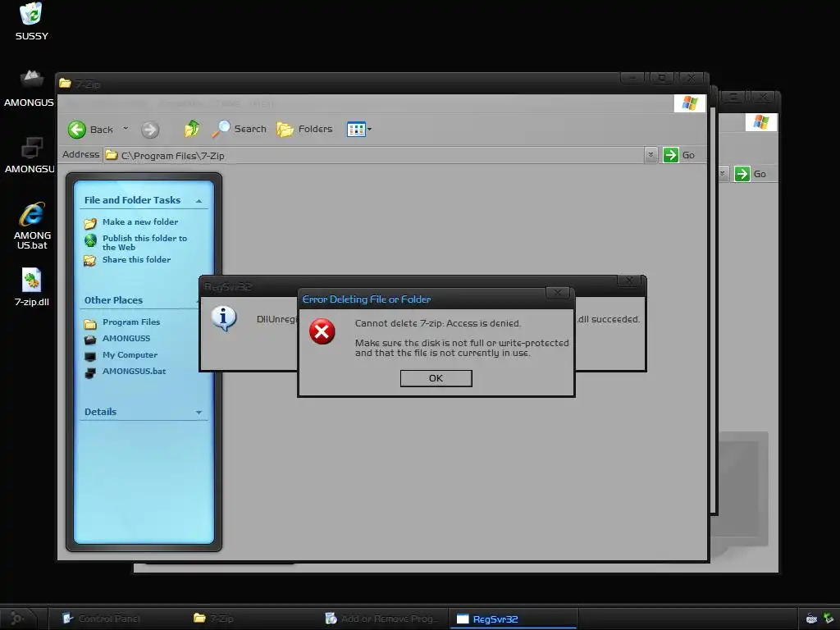
Task: Open address dropdown in background window
Action: [x=722, y=174]
